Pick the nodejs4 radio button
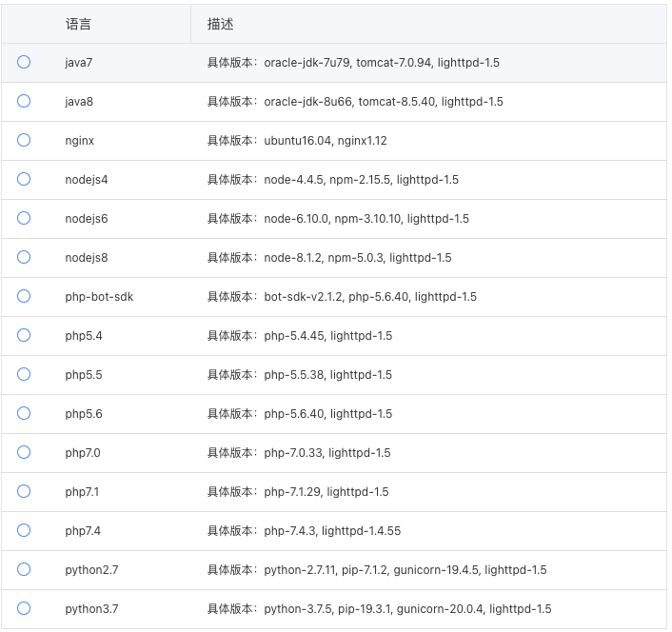The height and width of the screenshot is (632, 672). (x=24, y=179)
